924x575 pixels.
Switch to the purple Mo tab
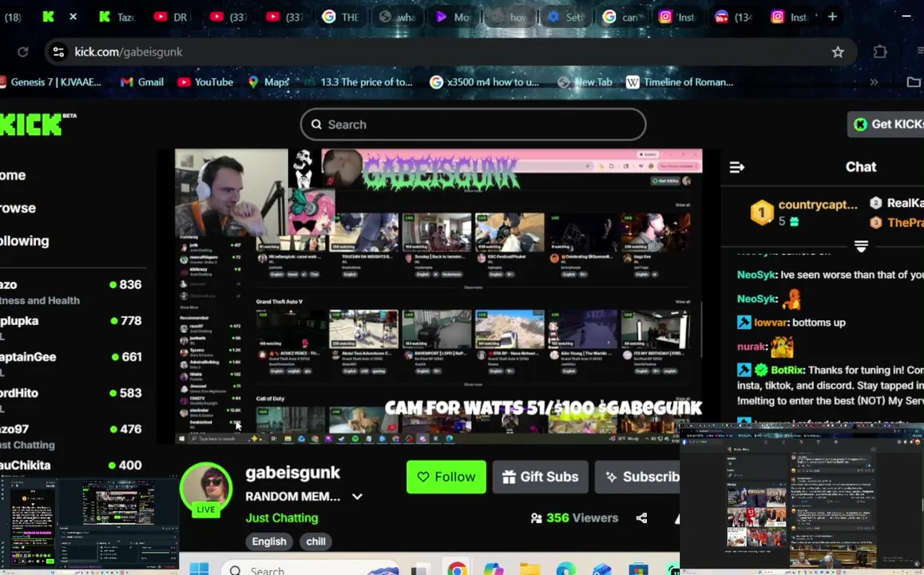click(x=453, y=17)
